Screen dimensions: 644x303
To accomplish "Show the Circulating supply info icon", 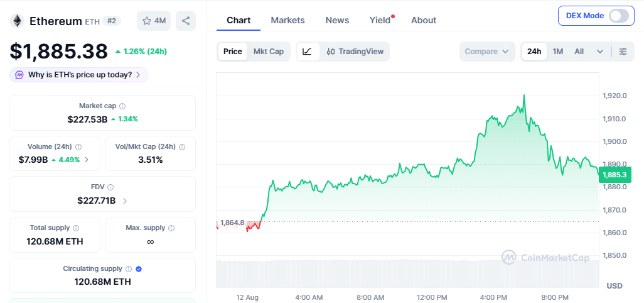I will coord(129,269).
